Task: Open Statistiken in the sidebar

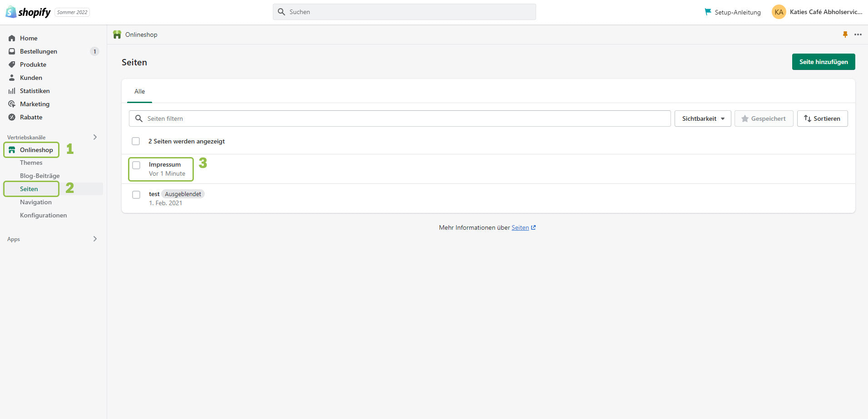Action: pos(35,91)
